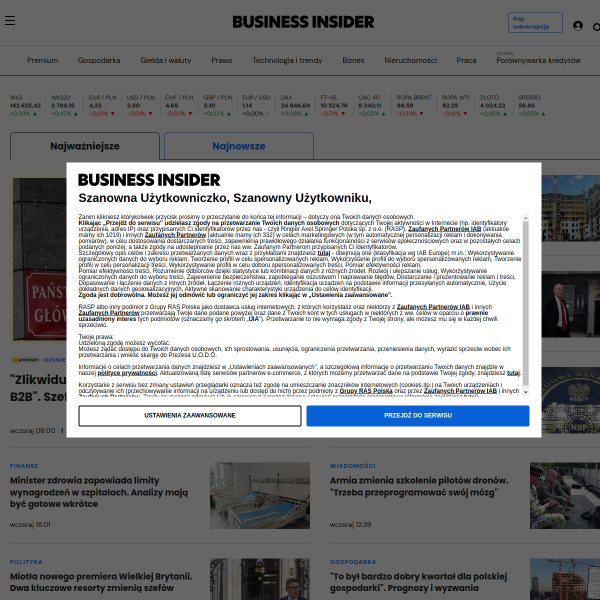Click the ROPA BRENT price
This screenshot has height=600, width=600.
414,105
